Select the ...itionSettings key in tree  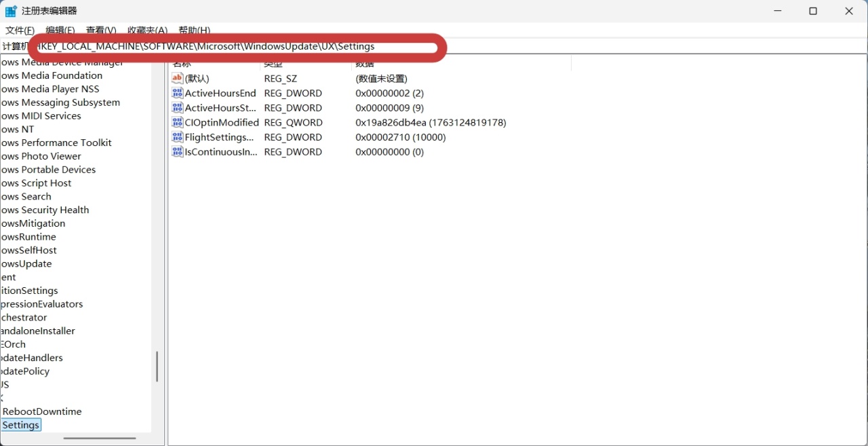(x=29, y=291)
